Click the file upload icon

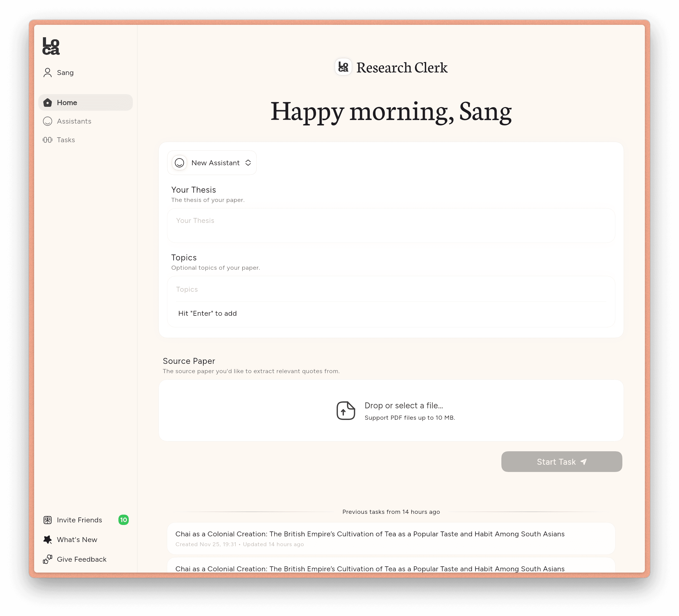pyautogui.click(x=345, y=411)
